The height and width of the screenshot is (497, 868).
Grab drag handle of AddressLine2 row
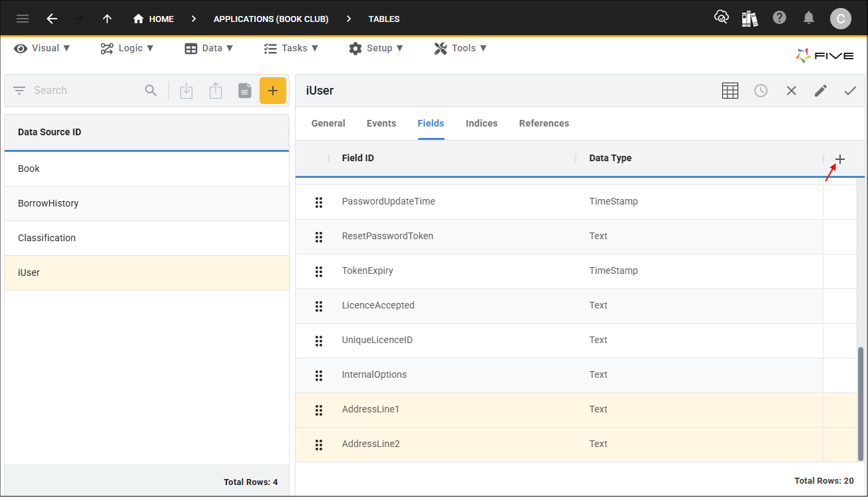[x=319, y=444]
